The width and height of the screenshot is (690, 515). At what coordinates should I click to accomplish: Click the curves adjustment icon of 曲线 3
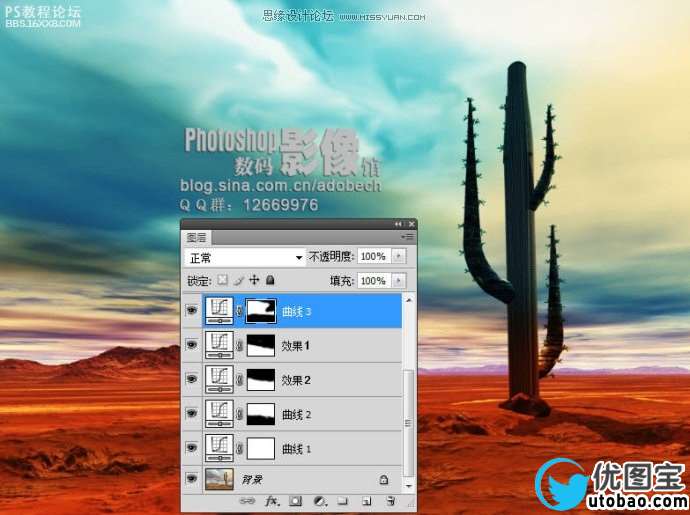tap(219, 311)
